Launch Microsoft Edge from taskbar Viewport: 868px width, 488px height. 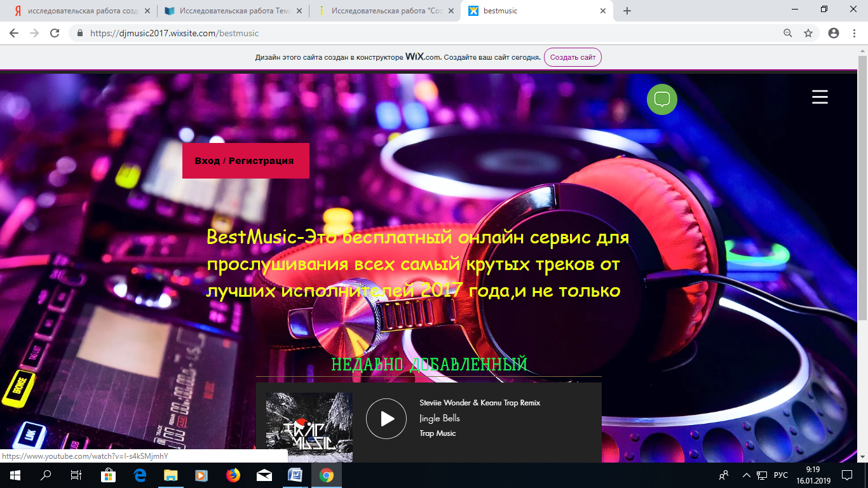tap(140, 475)
